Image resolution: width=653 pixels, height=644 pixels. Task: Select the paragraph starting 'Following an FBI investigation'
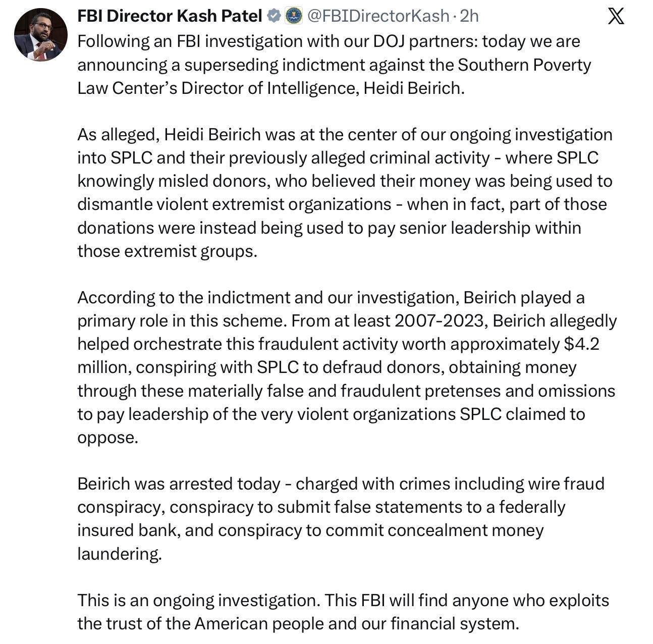tap(334, 65)
